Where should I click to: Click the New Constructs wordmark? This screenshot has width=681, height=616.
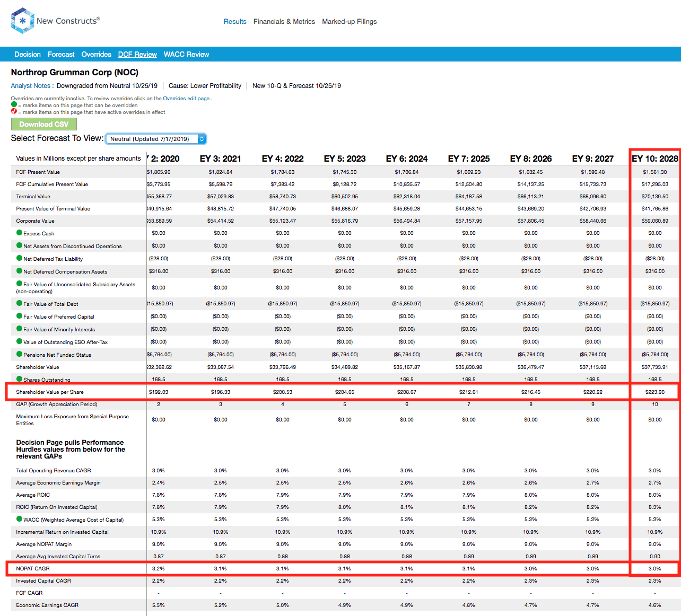click(68, 21)
